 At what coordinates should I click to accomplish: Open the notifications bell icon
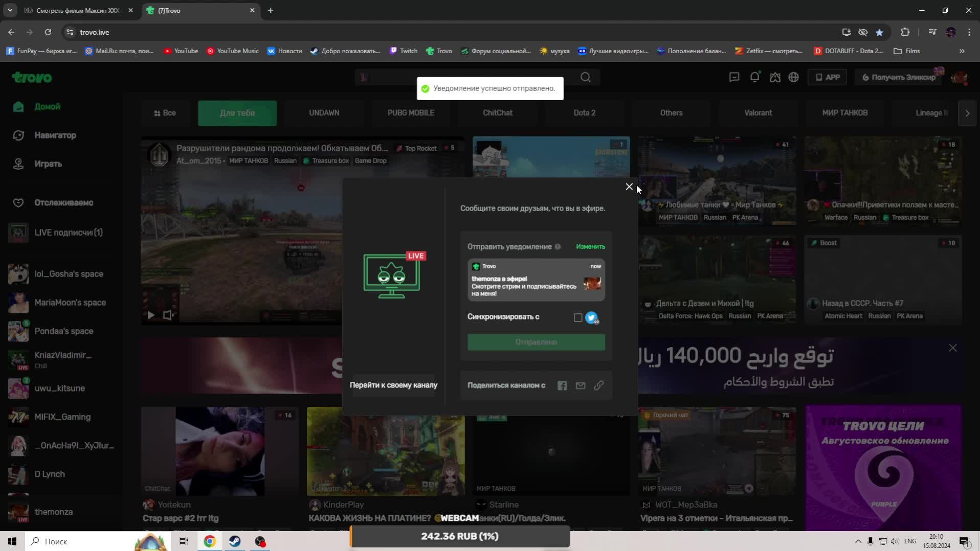click(755, 77)
